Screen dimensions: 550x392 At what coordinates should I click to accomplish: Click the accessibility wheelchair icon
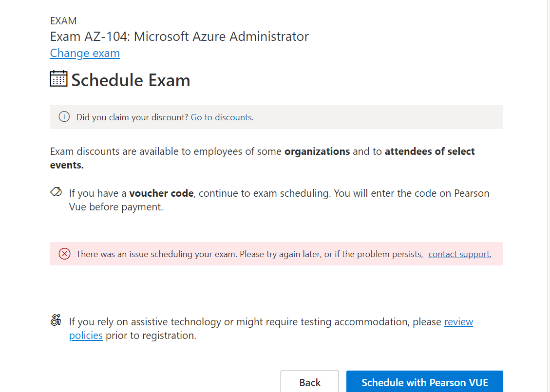point(56,320)
